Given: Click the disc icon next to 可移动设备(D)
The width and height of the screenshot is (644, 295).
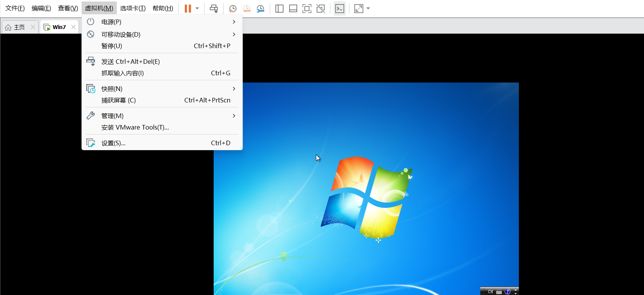Looking at the screenshot, I should (90, 34).
